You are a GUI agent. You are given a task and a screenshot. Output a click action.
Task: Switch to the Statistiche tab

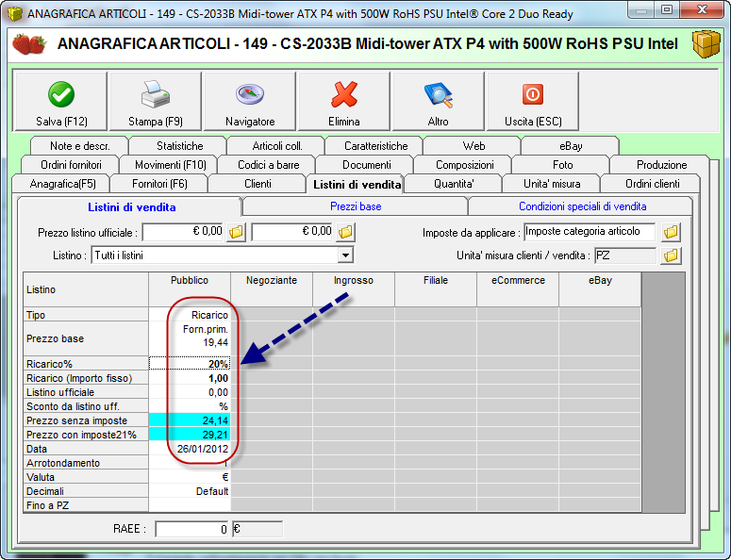tap(179, 146)
